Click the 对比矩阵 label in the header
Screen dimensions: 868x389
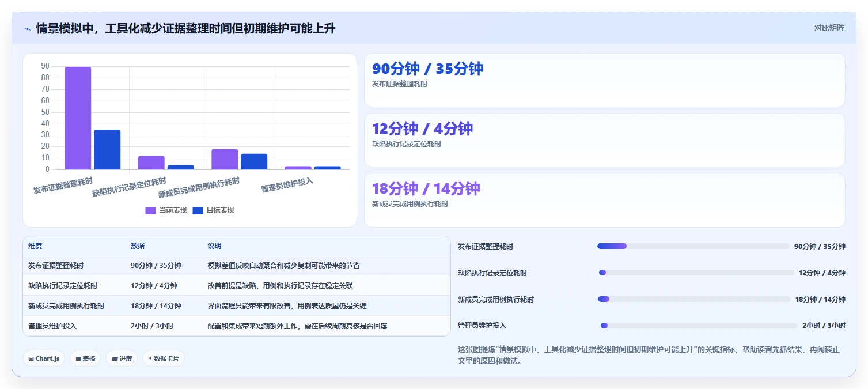[829, 28]
